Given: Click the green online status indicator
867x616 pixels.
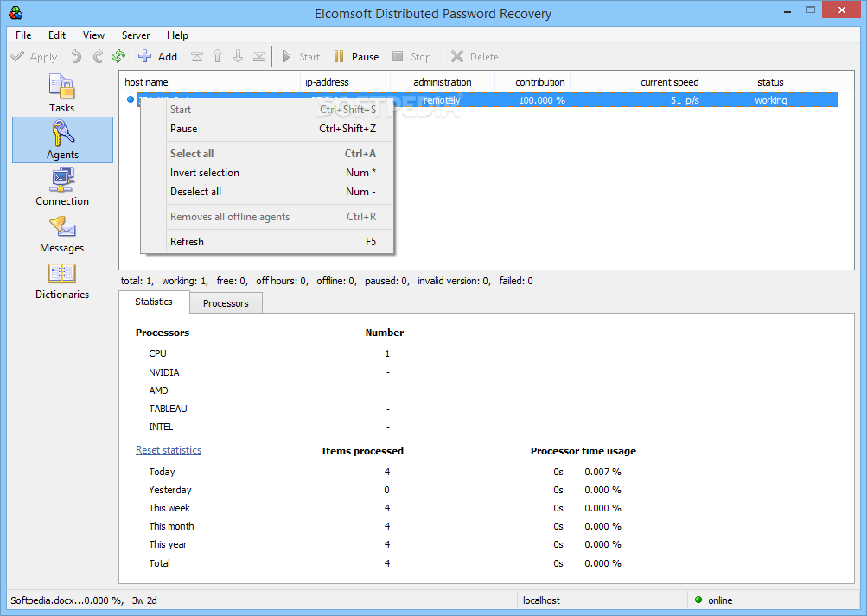Looking at the screenshot, I should pos(698,600).
